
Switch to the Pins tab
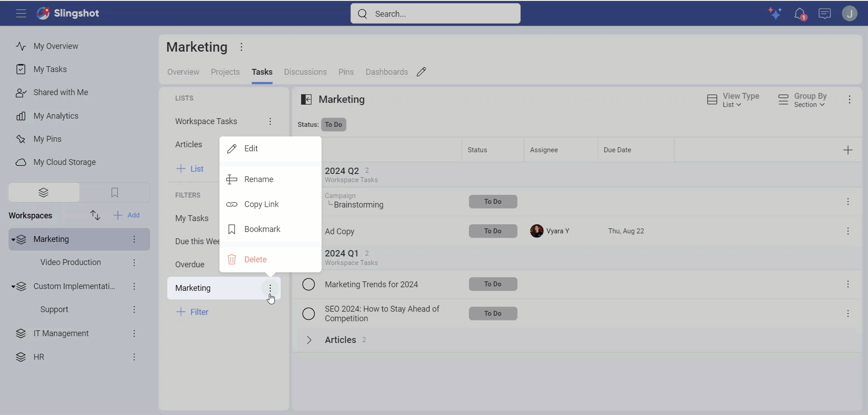tap(346, 72)
